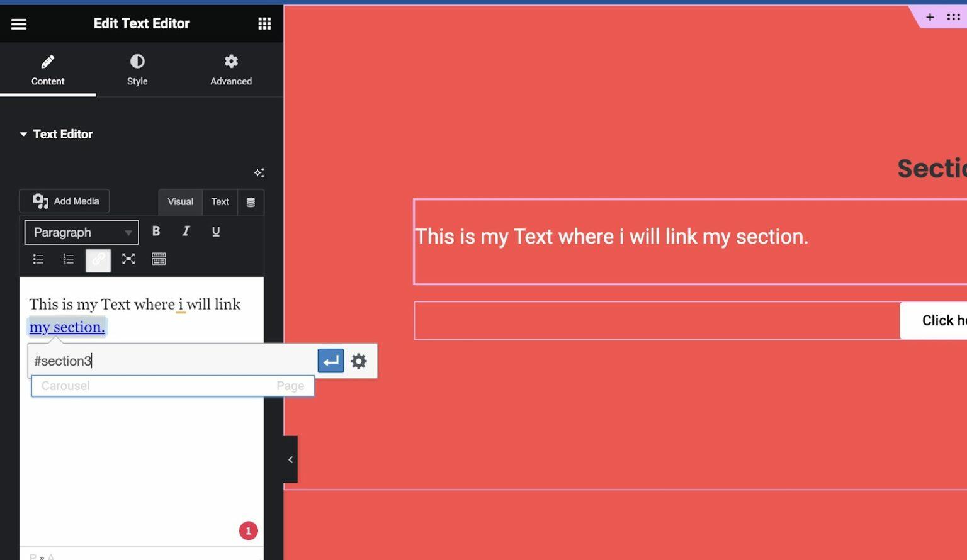967x560 pixels.
Task: Open the Elementor hamburger menu
Action: tap(18, 23)
